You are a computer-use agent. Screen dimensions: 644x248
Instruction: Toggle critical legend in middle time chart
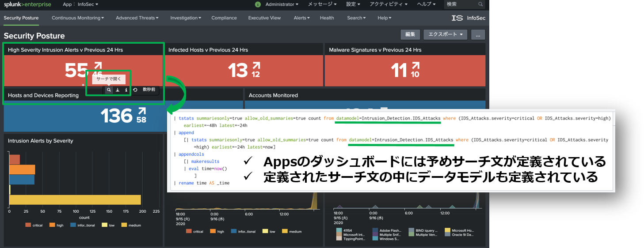point(195,231)
